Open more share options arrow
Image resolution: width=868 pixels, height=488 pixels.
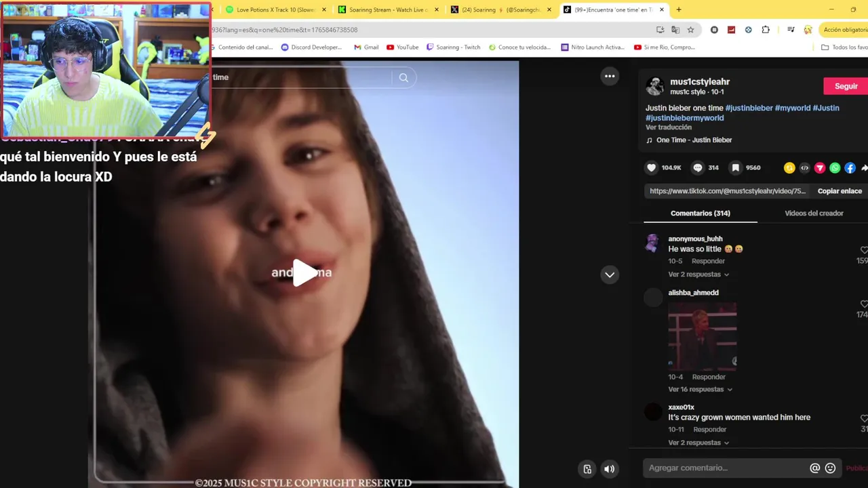pyautogui.click(x=864, y=168)
